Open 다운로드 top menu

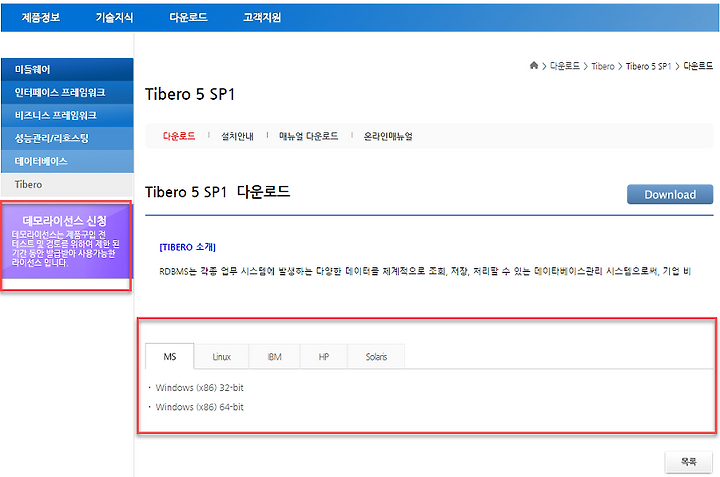tap(188, 17)
